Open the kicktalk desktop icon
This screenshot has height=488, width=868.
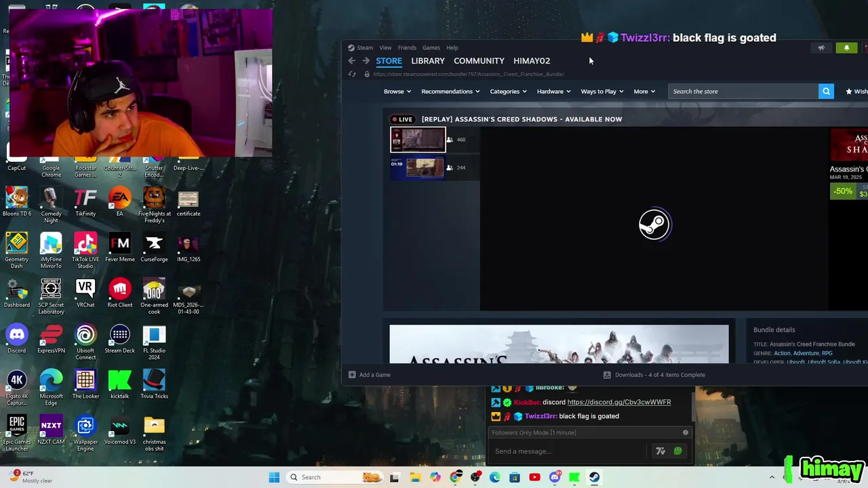click(x=119, y=384)
